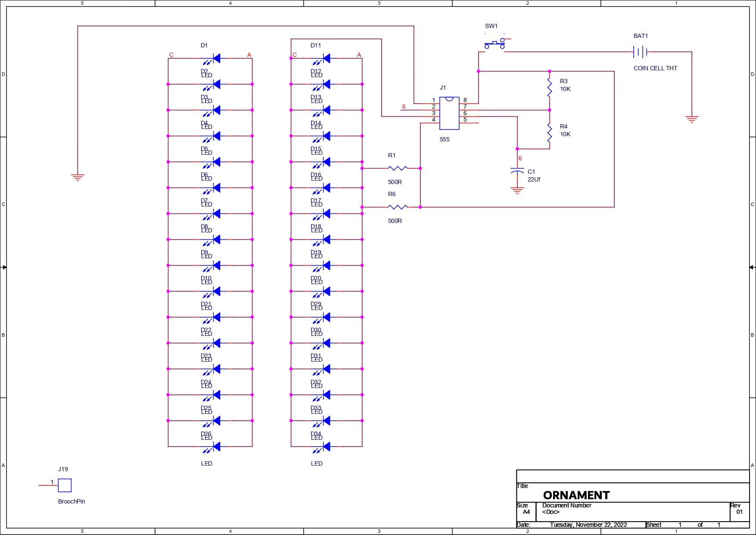Click the red C cathode label near D1
The height and width of the screenshot is (535, 756).
pyautogui.click(x=171, y=55)
